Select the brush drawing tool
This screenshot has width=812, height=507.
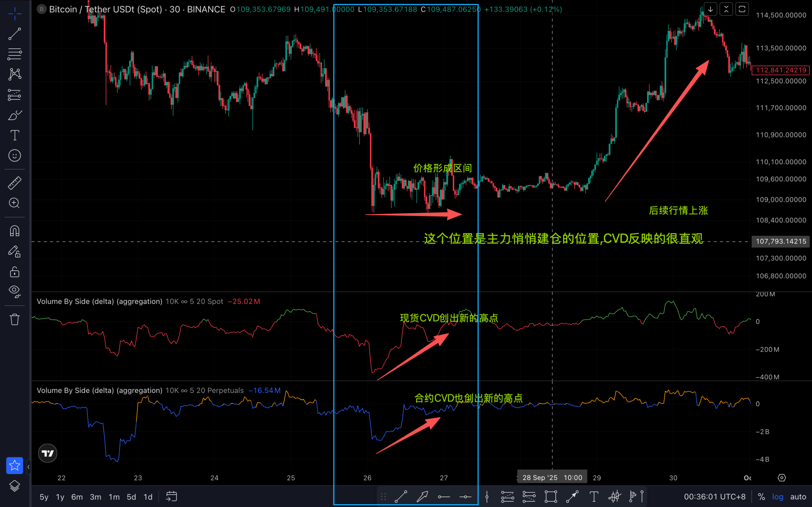click(14, 115)
